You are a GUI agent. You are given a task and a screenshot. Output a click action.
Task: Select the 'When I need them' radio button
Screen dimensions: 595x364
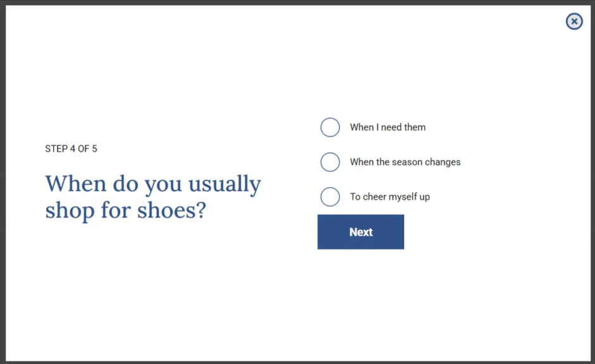330,127
